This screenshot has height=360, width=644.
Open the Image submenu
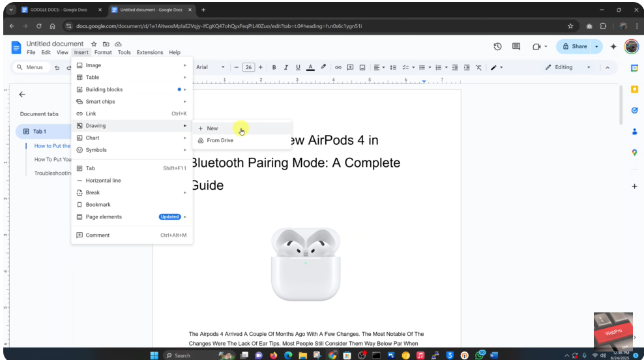132,65
